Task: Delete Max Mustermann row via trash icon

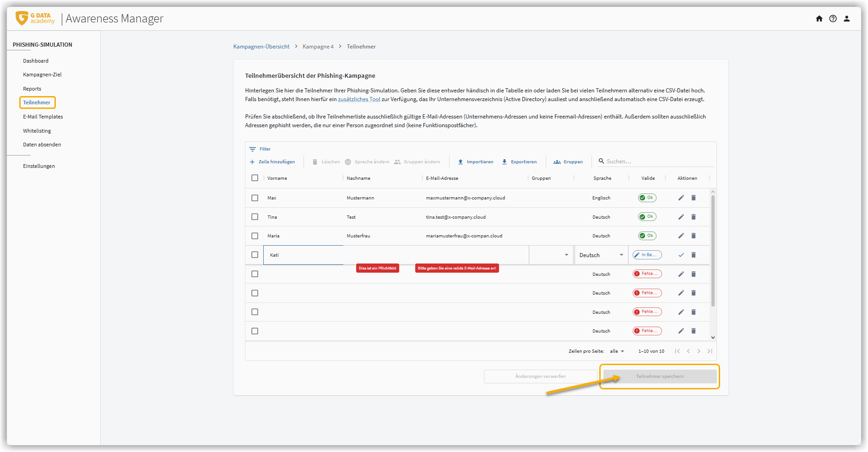Action: (x=694, y=198)
